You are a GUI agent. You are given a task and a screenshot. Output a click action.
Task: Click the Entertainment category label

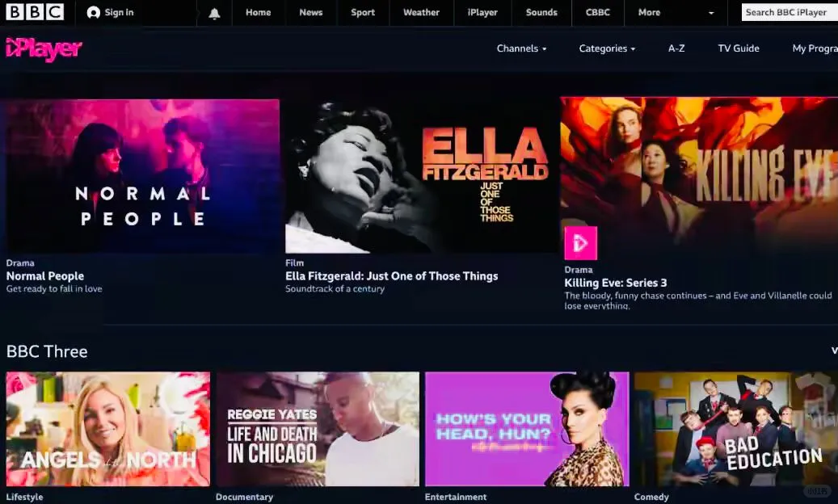(456, 497)
